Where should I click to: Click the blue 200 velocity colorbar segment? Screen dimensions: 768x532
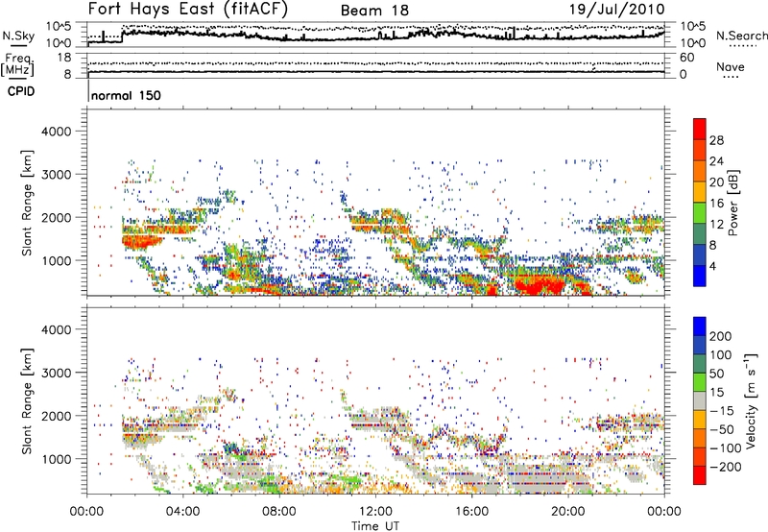700,326
